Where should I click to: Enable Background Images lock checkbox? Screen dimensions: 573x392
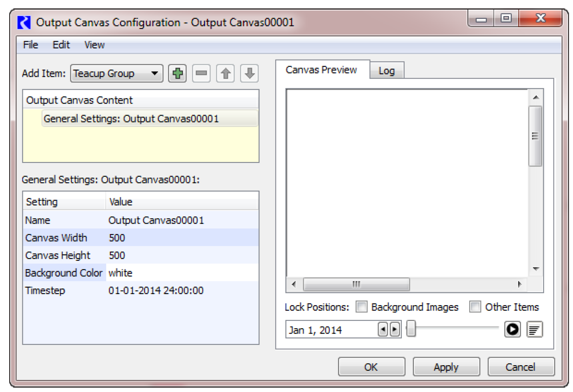click(x=361, y=307)
